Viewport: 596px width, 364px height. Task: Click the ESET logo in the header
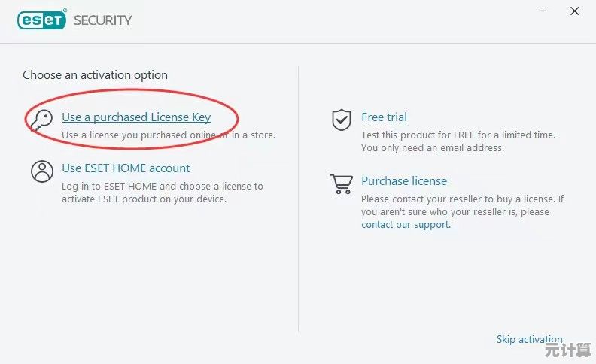41,20
